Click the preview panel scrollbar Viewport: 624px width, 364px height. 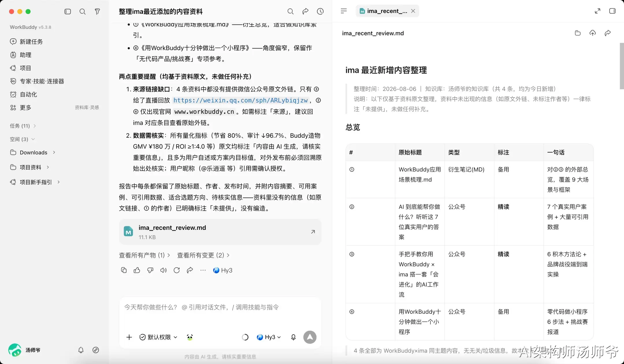pos(622,66)
